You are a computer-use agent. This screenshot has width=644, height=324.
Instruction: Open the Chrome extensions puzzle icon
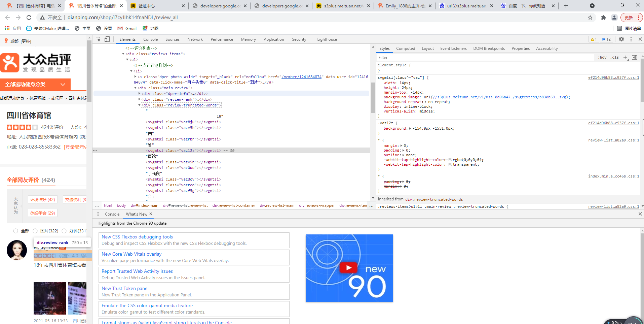[604, 18]
